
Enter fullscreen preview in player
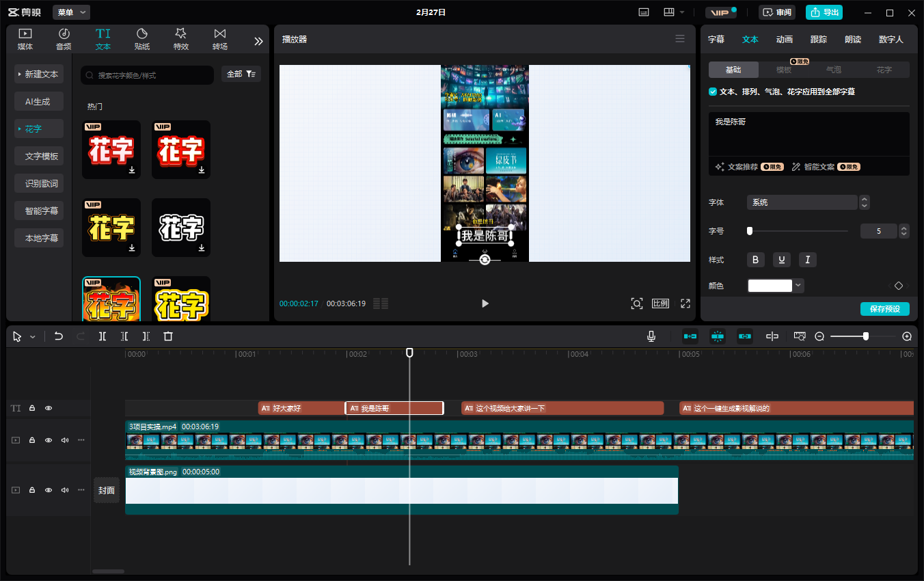685,303
